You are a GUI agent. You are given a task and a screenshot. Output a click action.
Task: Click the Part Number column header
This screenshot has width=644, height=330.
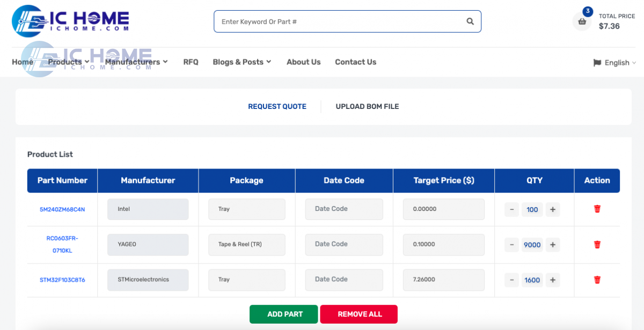(x=62, y=181)
